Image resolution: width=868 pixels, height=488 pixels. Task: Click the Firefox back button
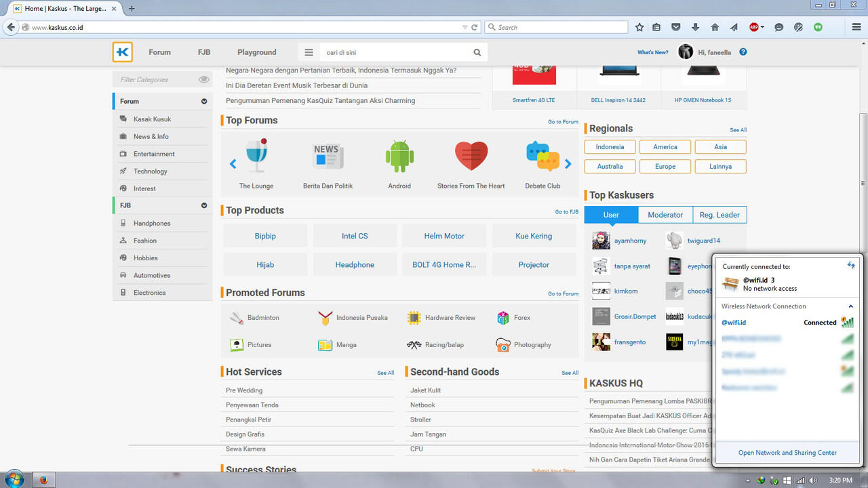point(11,27)
